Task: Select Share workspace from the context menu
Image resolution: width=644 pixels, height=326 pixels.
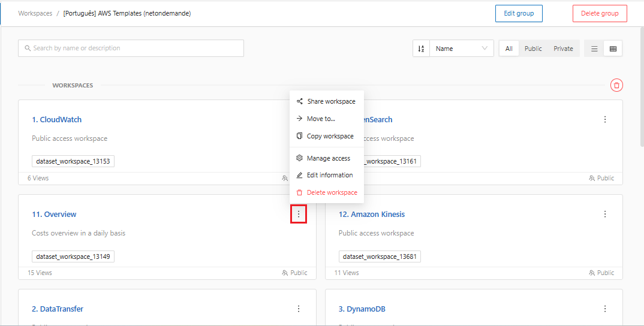Action: pos(330,102)
